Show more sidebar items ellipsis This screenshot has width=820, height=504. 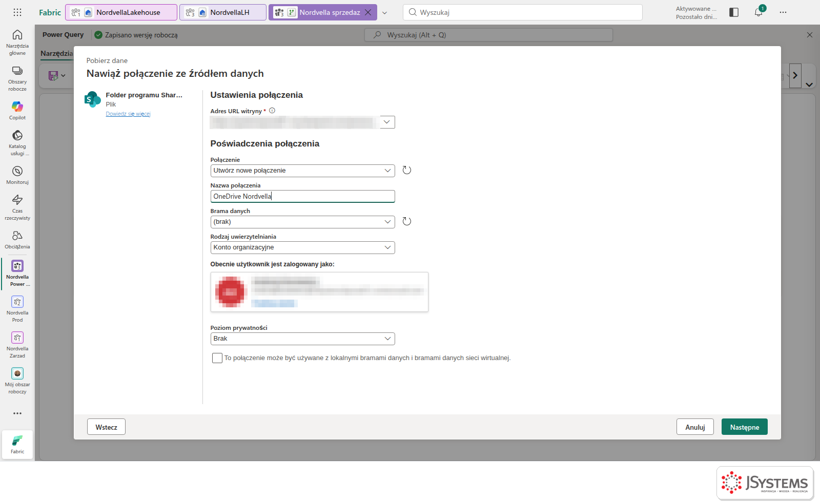pyautogui.click(x=17, y=413)
